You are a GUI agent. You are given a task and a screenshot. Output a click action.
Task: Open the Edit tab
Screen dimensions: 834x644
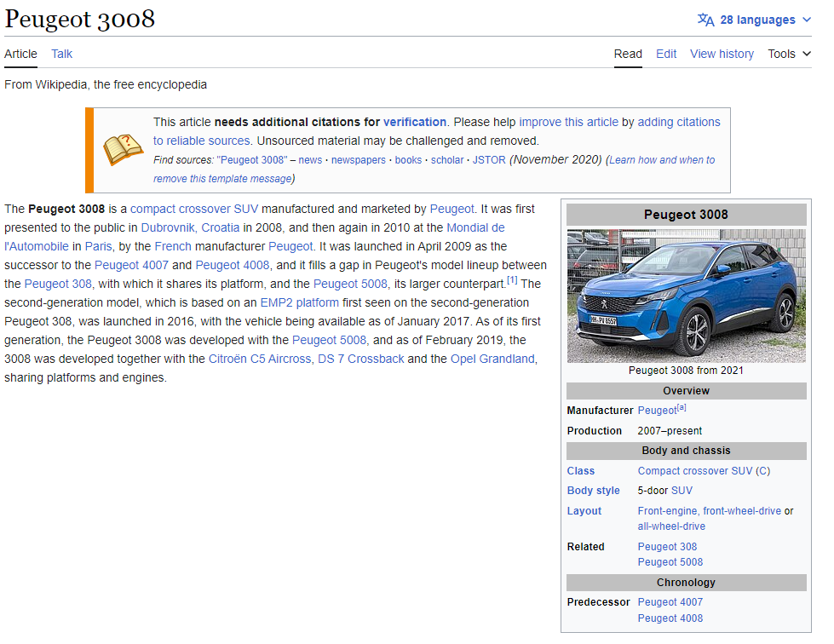pos(666,54)
